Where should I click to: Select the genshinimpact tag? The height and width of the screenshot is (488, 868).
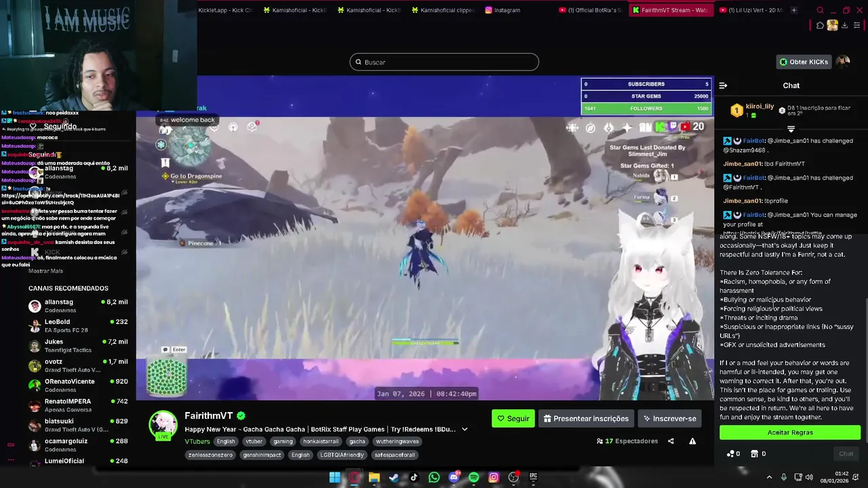click(x=262, y=455)
